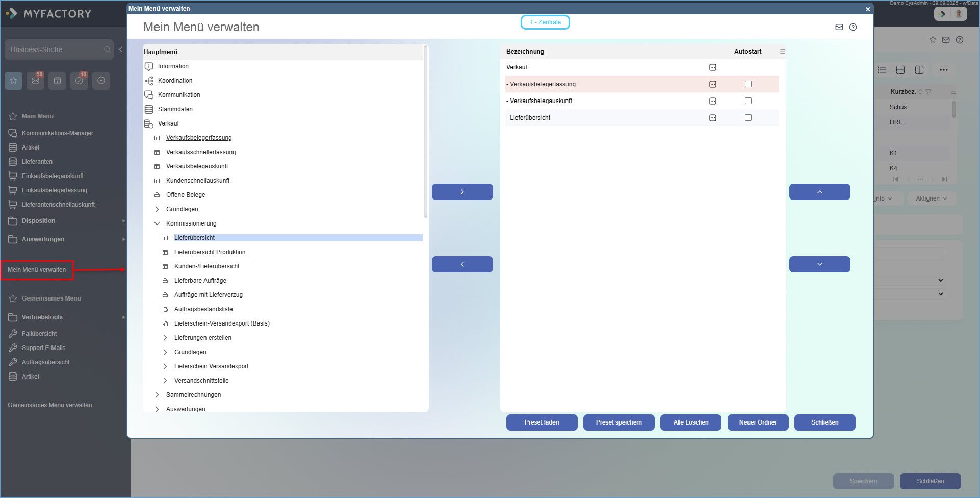Open the Disposition folder in the sidebar

[38, 221]
